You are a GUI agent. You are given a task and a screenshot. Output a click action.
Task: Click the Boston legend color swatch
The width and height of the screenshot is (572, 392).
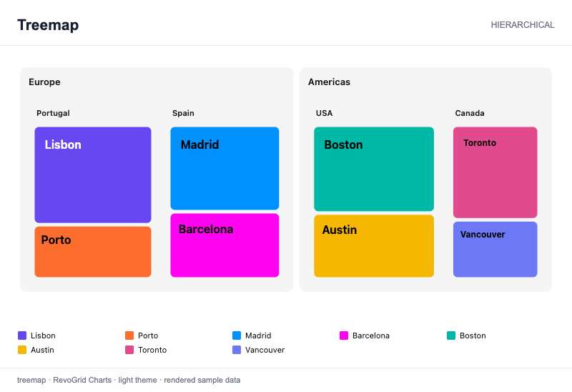451,335
